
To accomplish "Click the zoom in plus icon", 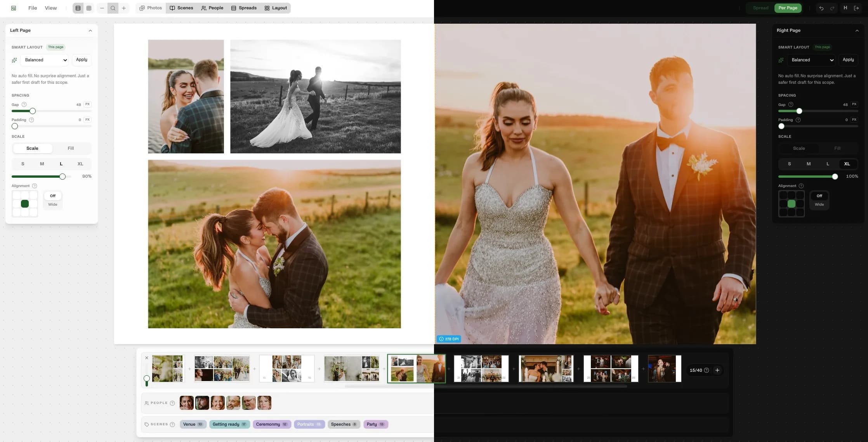I will 124,8.
